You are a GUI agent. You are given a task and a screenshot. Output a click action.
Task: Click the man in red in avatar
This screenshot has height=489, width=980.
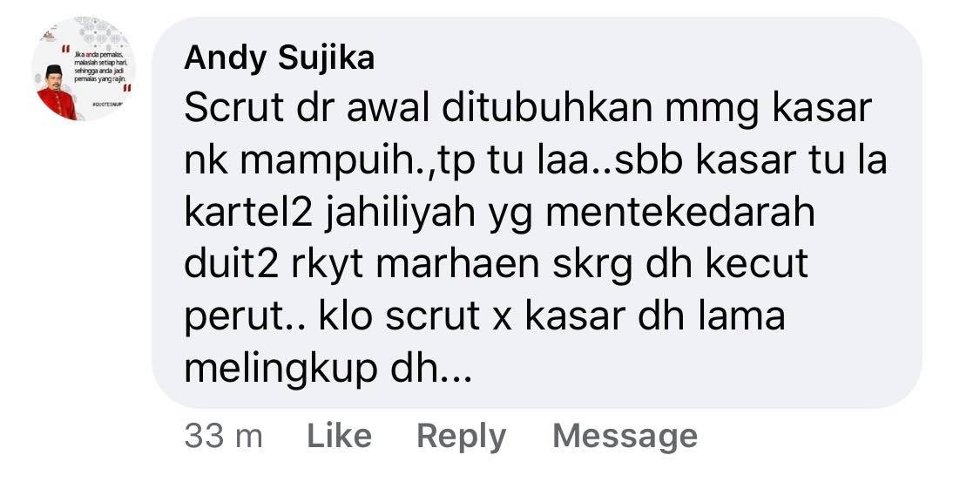[56, 92]
